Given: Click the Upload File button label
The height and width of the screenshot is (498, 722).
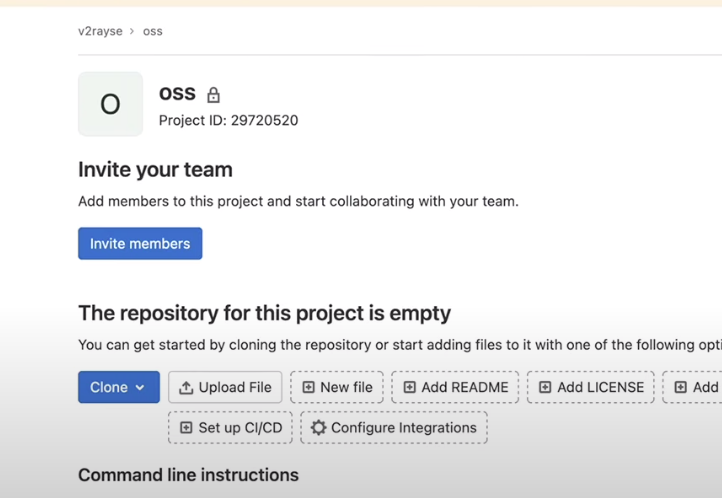Looking at the screenshot, I should click(x=235, y=388).
